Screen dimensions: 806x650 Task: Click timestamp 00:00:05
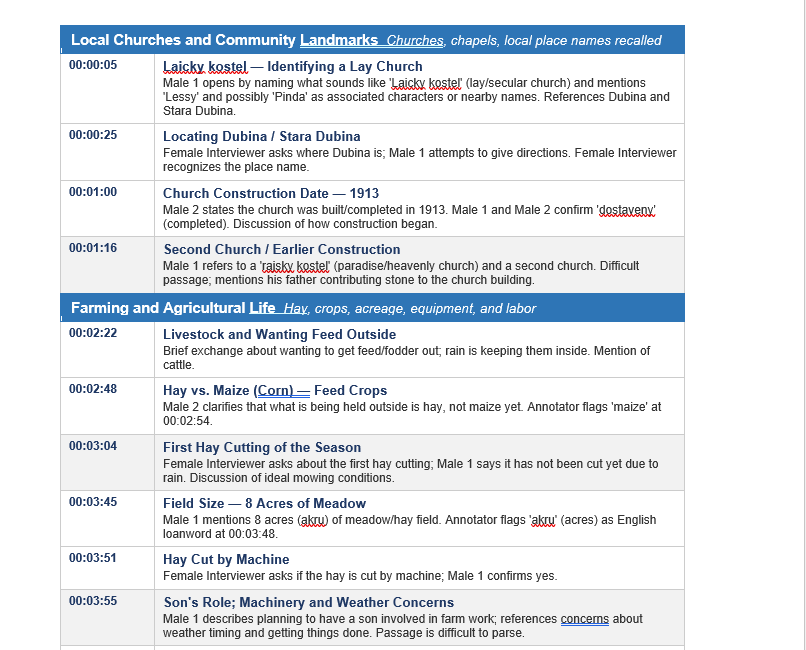click(93, 65)
